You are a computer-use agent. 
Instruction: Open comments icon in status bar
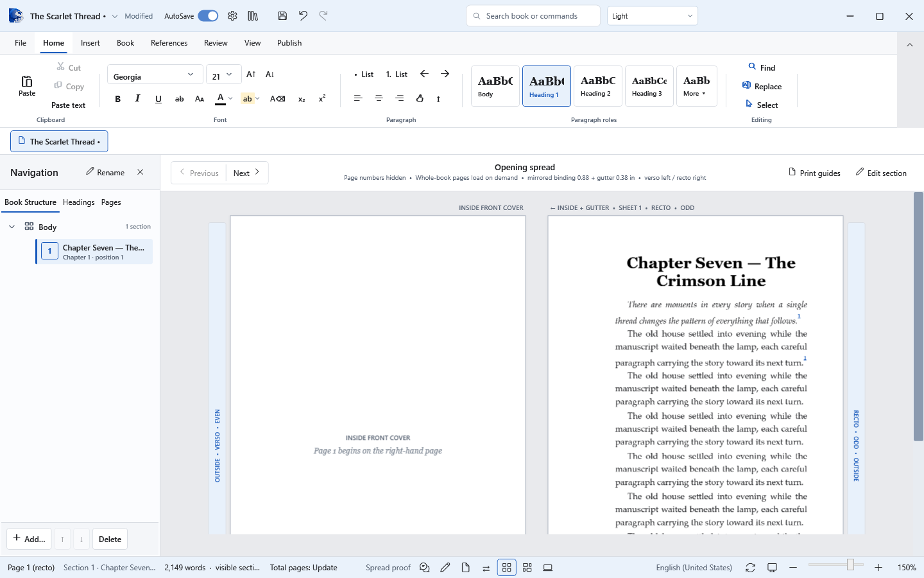coord(425,568)
